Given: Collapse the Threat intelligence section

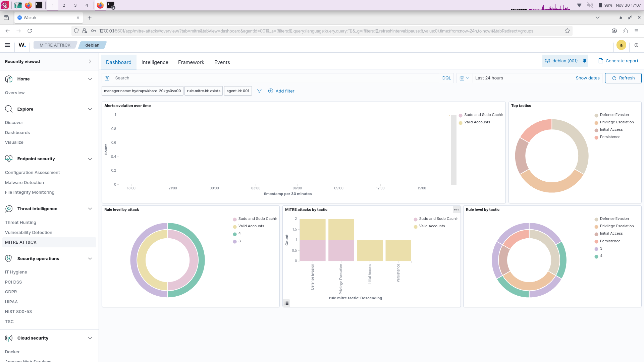Looking at the screenshot, I should click(x=90, y=208).
